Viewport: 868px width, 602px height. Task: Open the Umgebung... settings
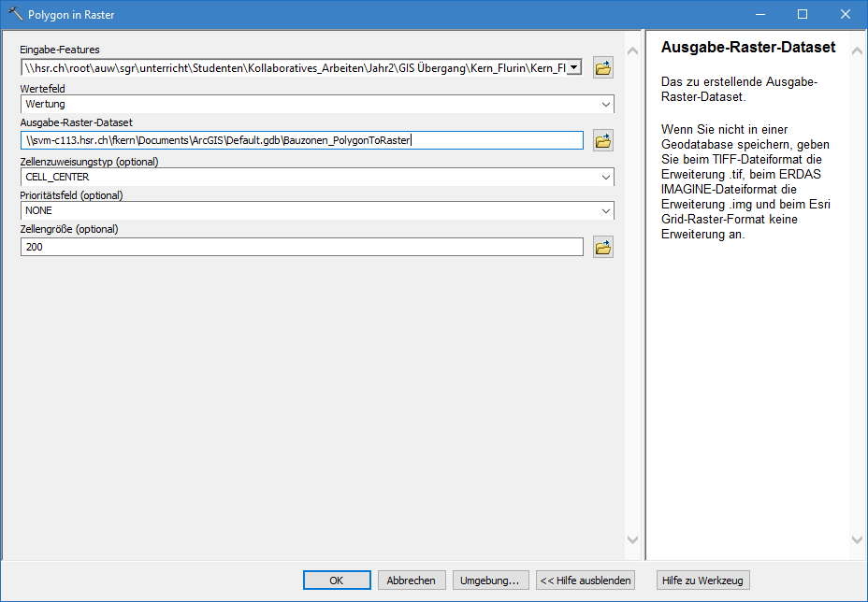click(x=491, y=580)
